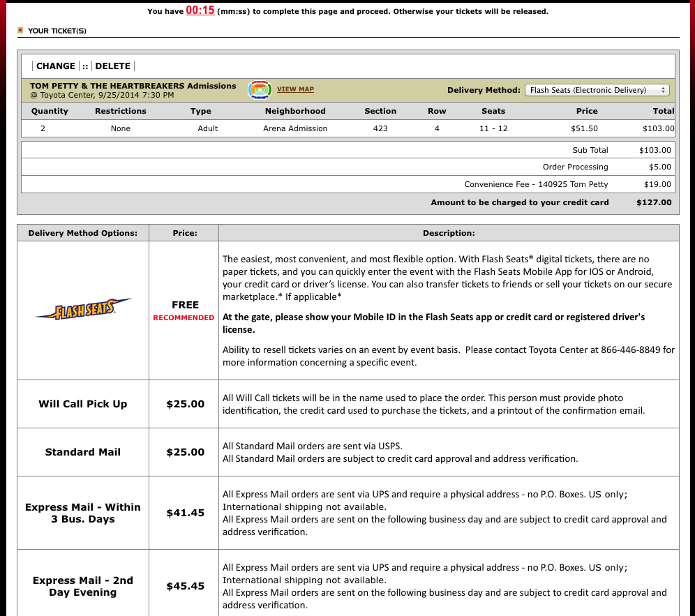The width and height of the screenshot is (695, 616).
Task: Click the DELETE link
Action: (x=112, y=66)
